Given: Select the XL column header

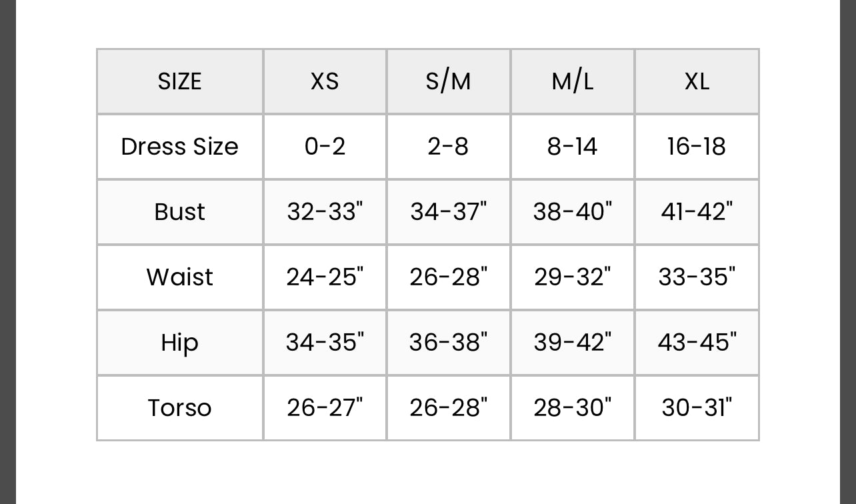Looking at the screenshot, I should tap(697, 81).
